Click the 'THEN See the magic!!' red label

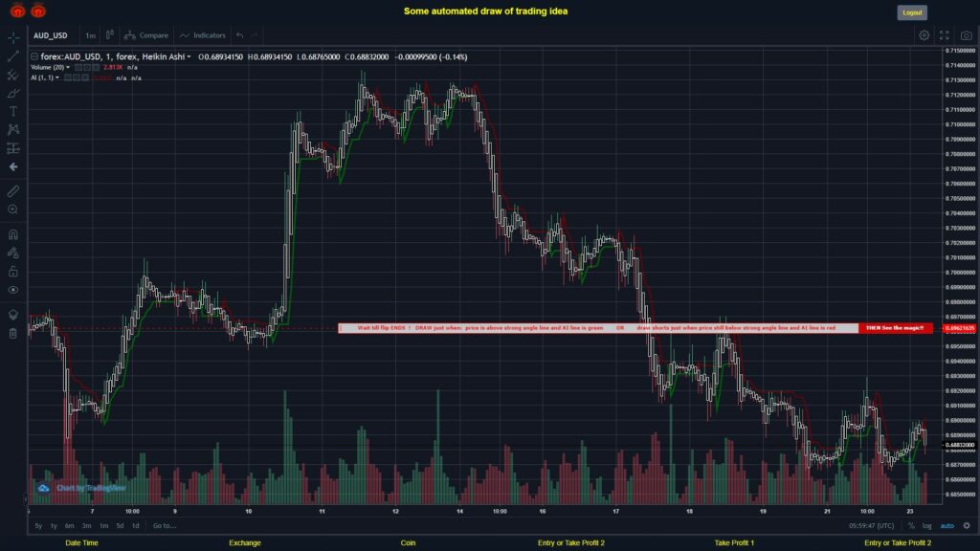[895, 328]
